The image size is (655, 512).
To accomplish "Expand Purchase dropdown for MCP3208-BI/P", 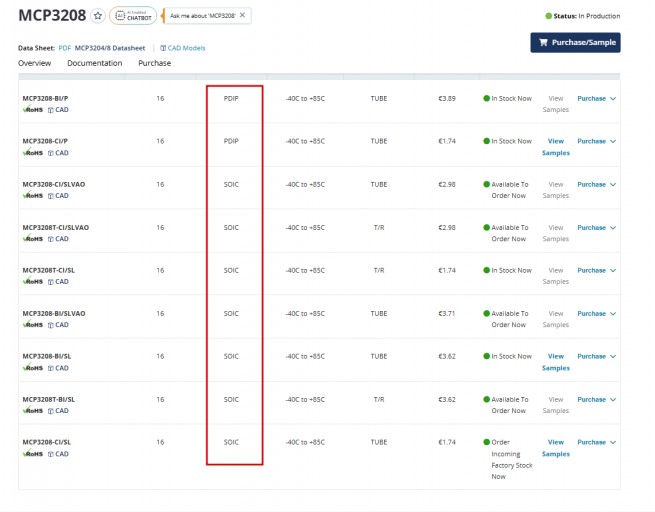I will tap(597, 99).
